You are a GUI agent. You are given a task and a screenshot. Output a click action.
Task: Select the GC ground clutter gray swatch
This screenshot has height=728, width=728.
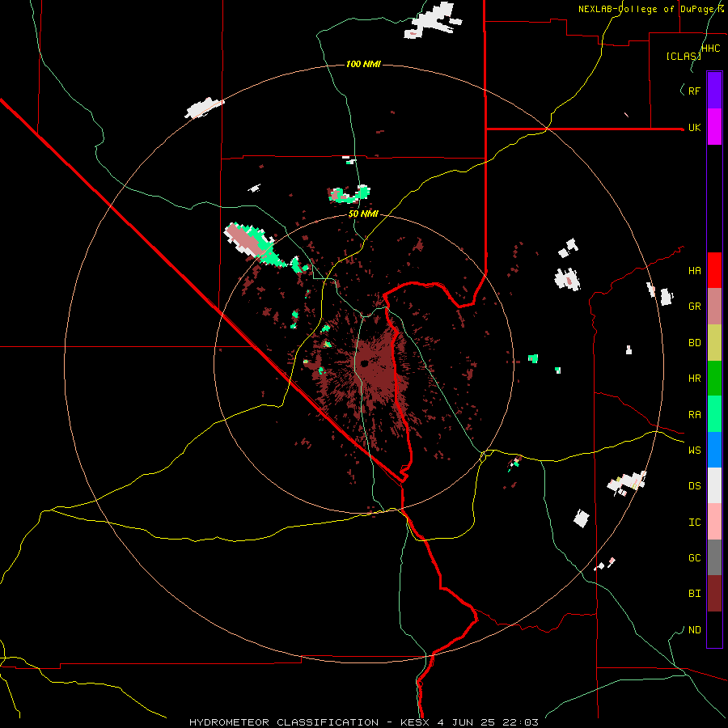coord(714,557)
